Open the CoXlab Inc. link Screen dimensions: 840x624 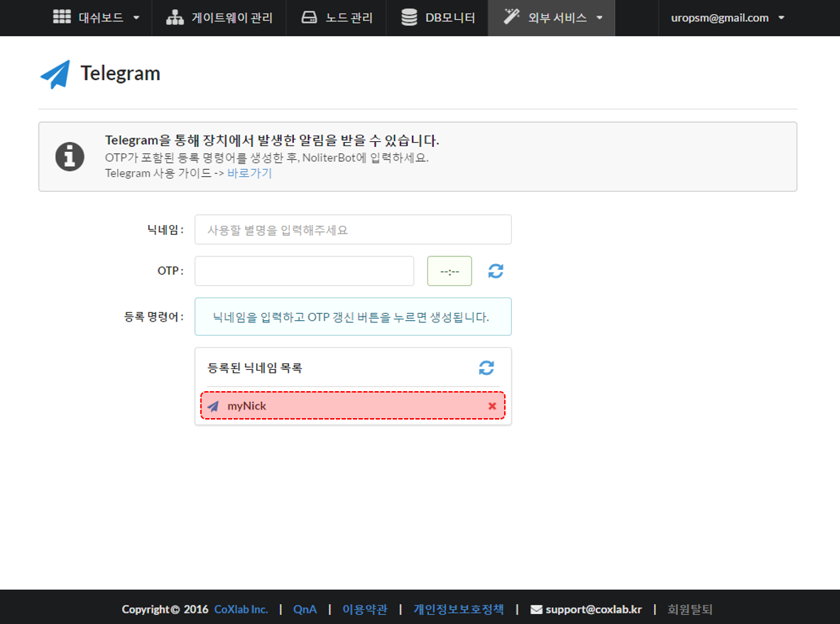pos(241,609)
